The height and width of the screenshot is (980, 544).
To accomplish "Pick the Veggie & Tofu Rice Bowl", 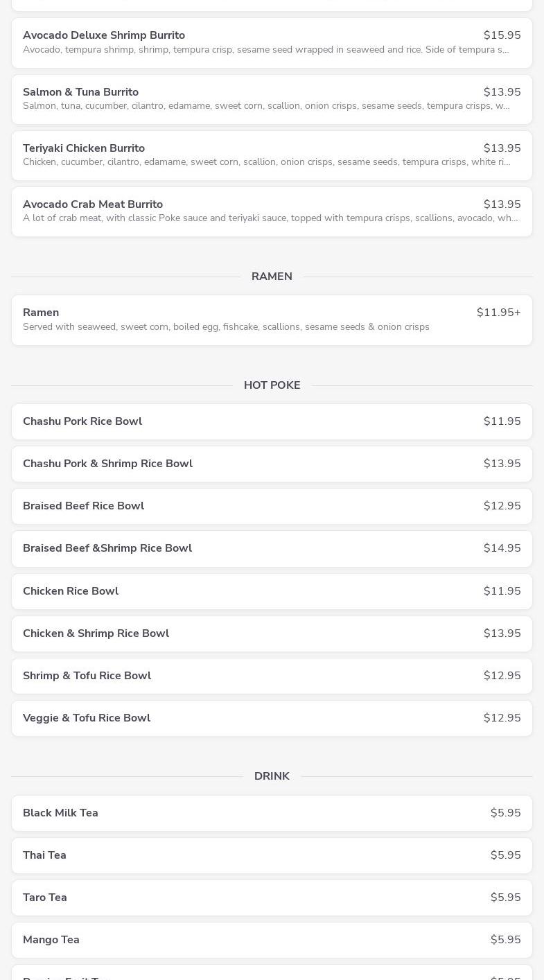I will 272,718.
